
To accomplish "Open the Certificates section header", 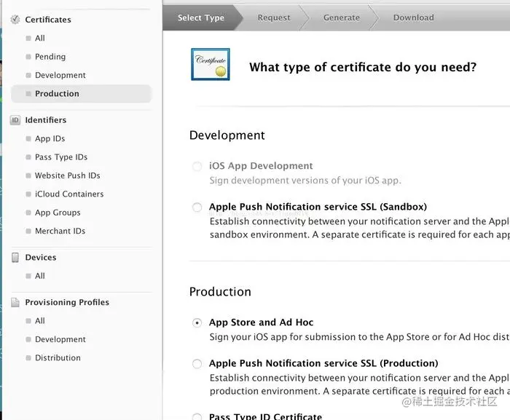I will (x=48, y=20).
